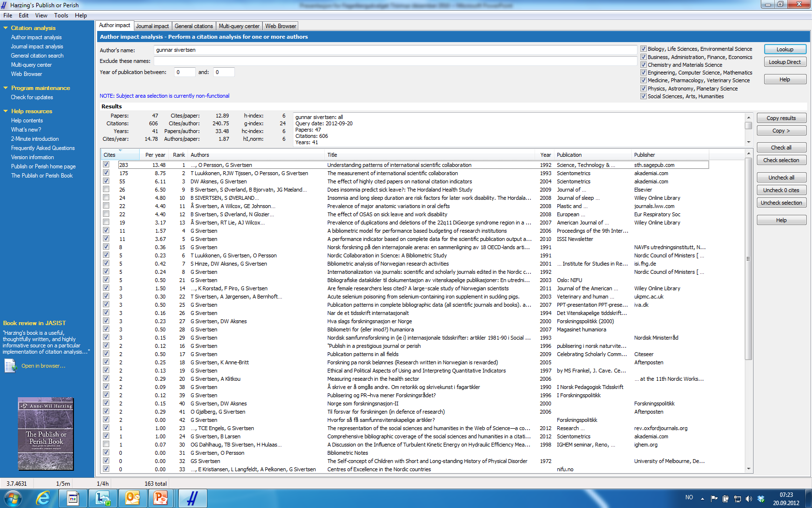Uncheck Business, Administration, Finance subject area
This screenshot has width=812, height=508.
point(643,57)
